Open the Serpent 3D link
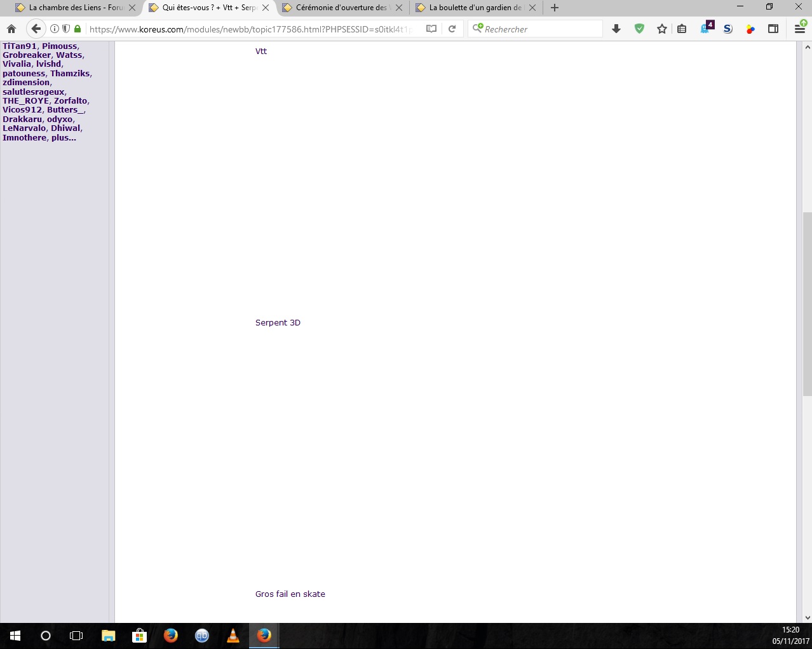Screen dimensions: 812x649 coord(278,323)
